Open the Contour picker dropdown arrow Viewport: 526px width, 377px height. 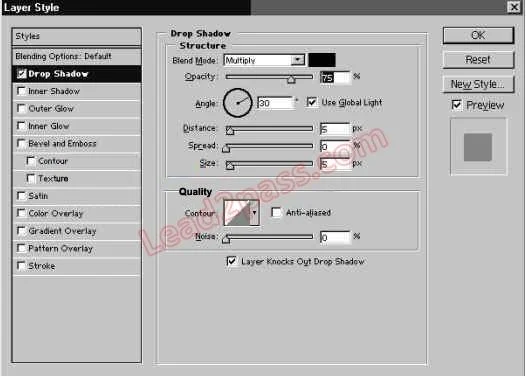255,213
